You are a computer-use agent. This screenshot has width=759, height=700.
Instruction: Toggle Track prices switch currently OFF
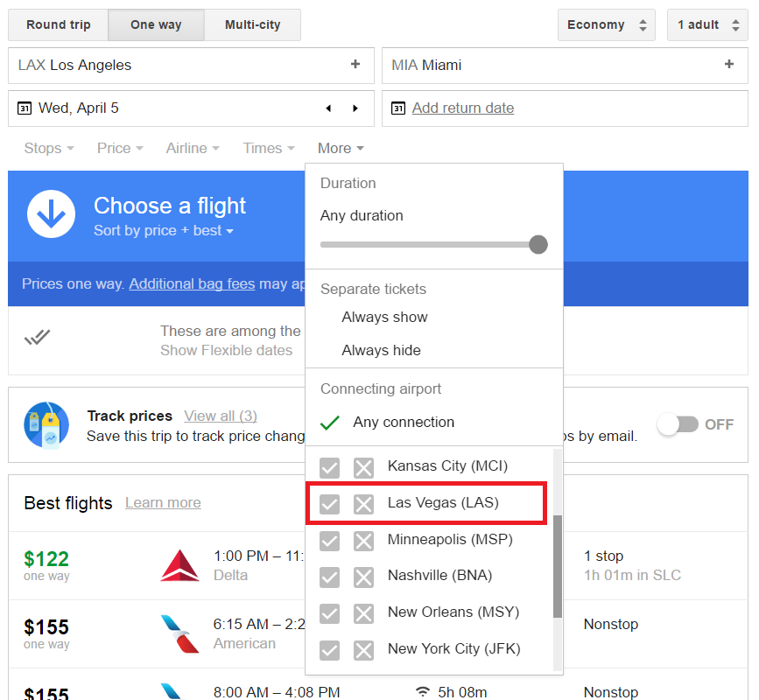pyautogui.click(x=678, y=424)
